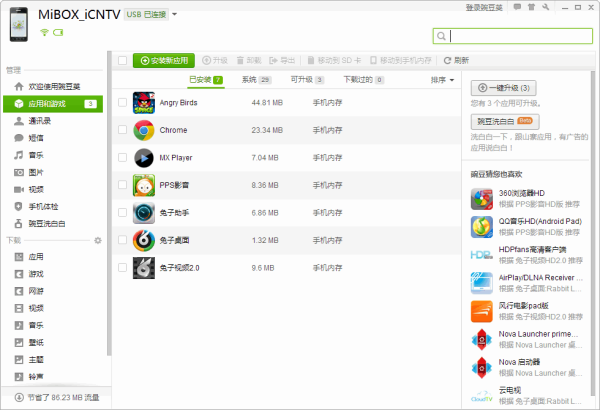Click the wrench settings icon in title bar
The image size is (600, 410).
[x=546, y=7]
